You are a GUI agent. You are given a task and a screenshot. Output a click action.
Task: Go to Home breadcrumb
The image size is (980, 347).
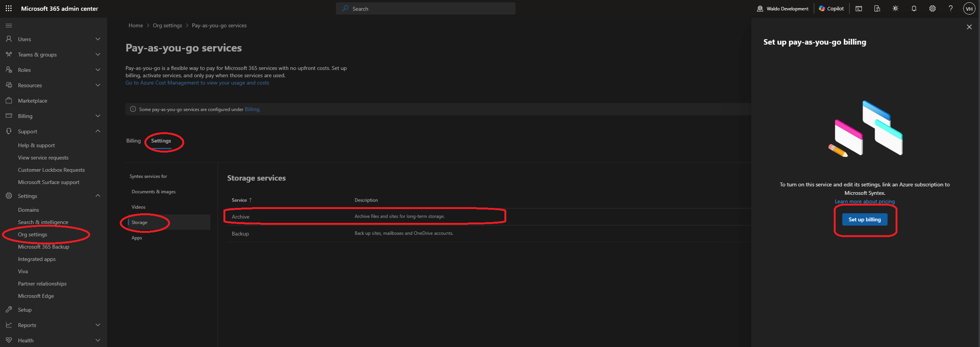coord(136,25)
